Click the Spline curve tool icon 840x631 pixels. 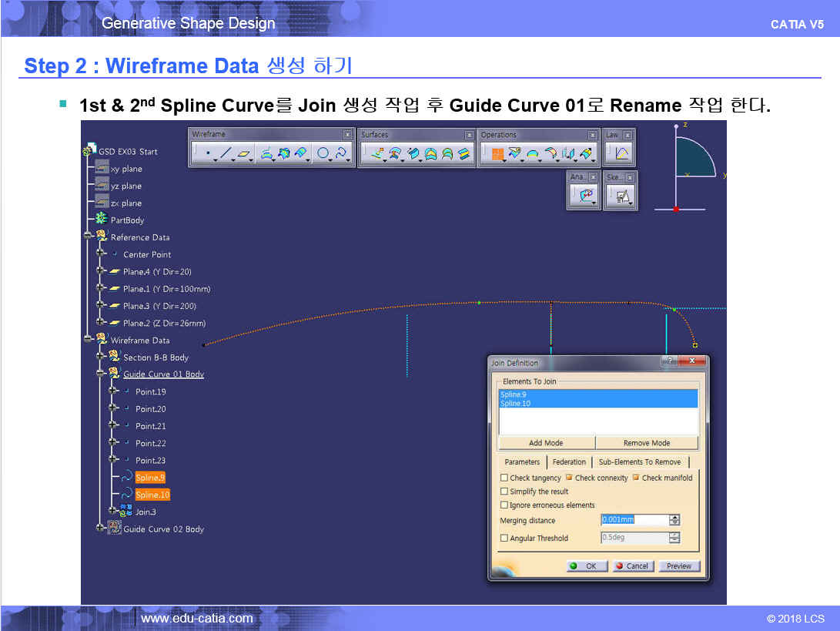(341, 154)
